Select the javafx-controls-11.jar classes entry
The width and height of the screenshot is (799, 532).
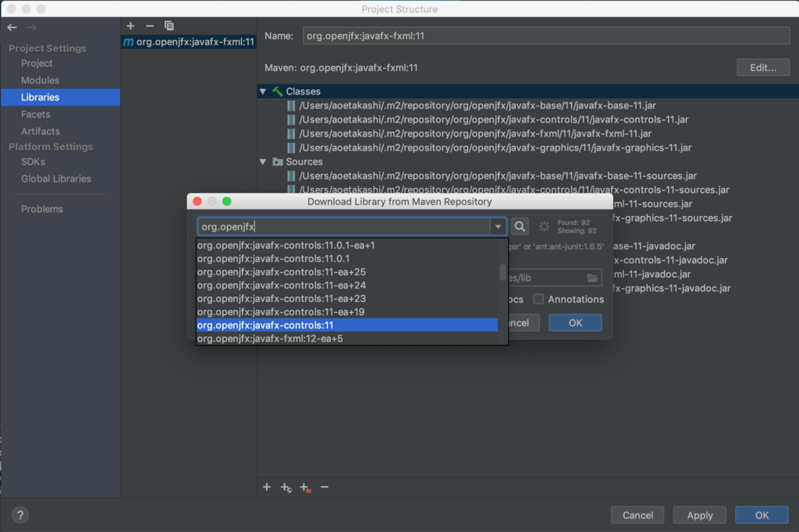point(494,119)
